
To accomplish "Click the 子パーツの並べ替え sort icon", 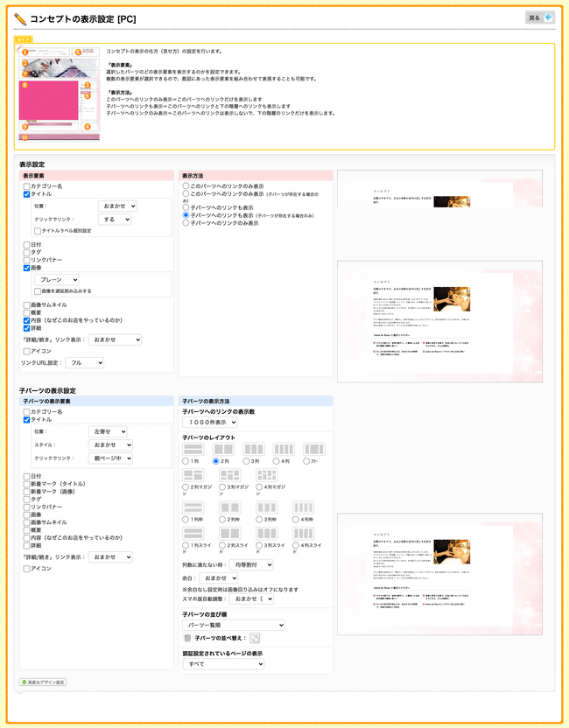I will pos(255,639).
